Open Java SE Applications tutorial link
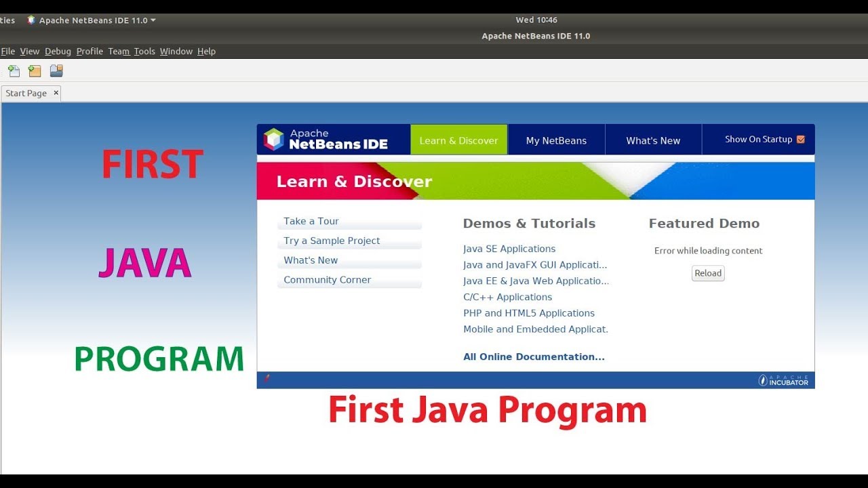Screen dimensions: 868x488 point(509,249)
